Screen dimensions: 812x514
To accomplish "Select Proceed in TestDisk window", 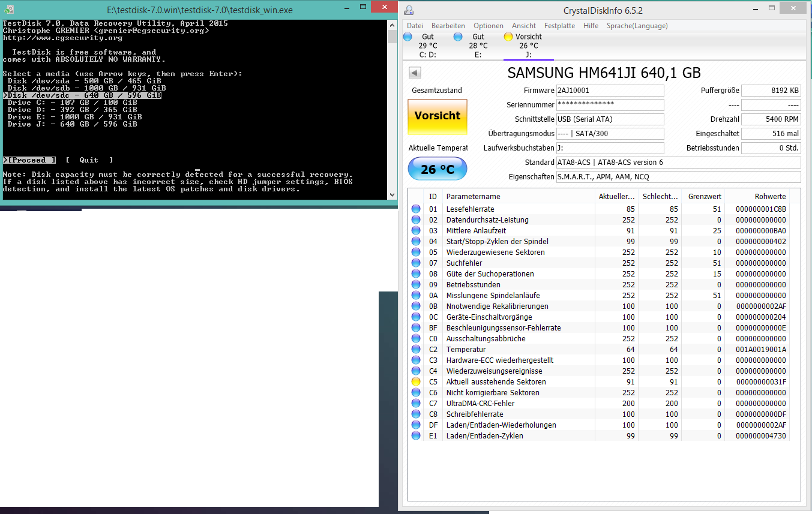I will click(x=29, y=160).
